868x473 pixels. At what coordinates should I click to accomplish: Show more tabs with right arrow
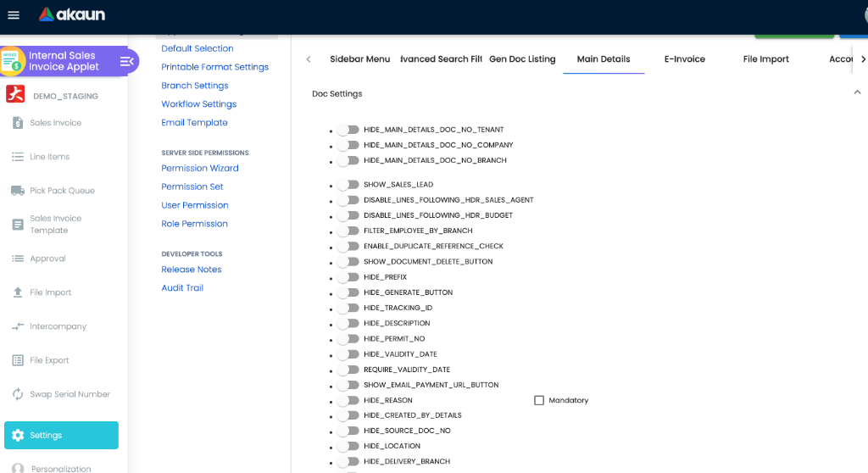[863, 59]
